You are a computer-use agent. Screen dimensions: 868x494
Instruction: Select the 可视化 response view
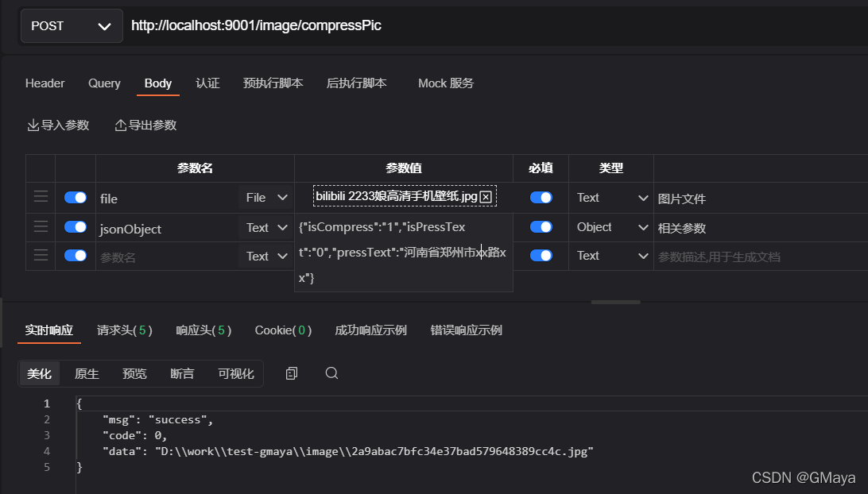pos(236,374)
